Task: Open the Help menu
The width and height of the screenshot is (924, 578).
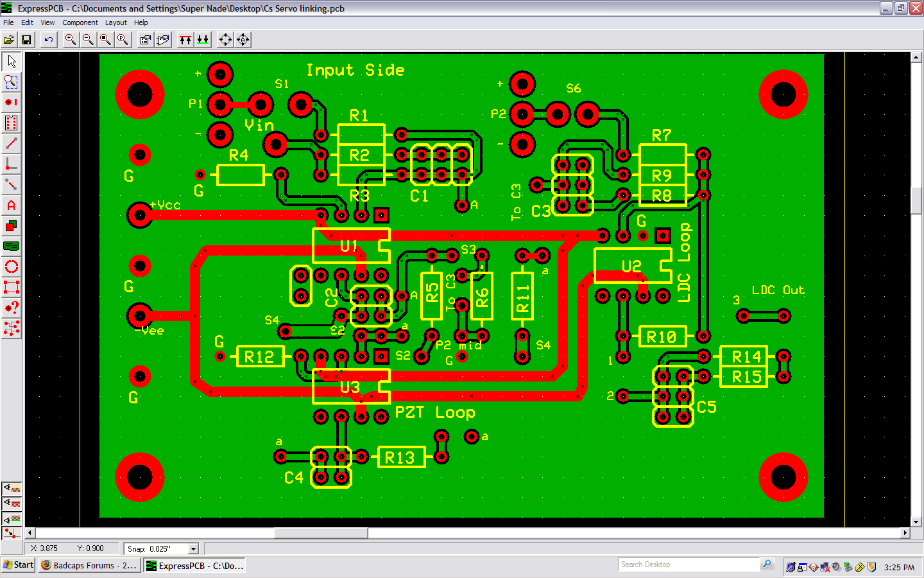Action: coord(141,22)
